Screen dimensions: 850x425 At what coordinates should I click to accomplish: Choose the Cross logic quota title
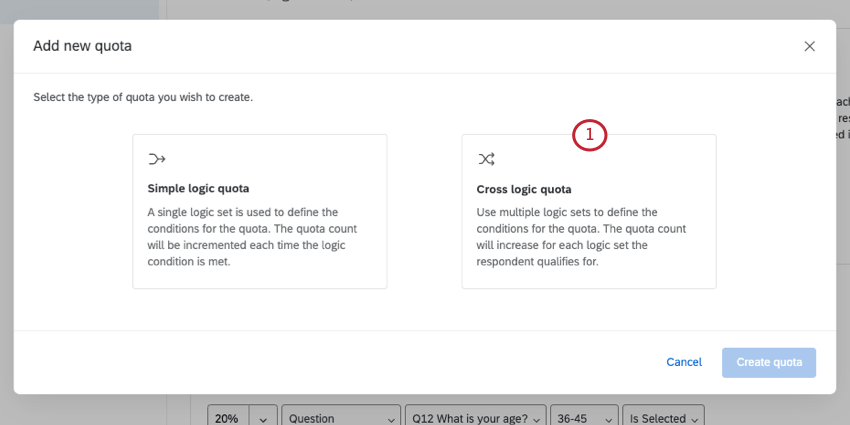click(524, 188)
